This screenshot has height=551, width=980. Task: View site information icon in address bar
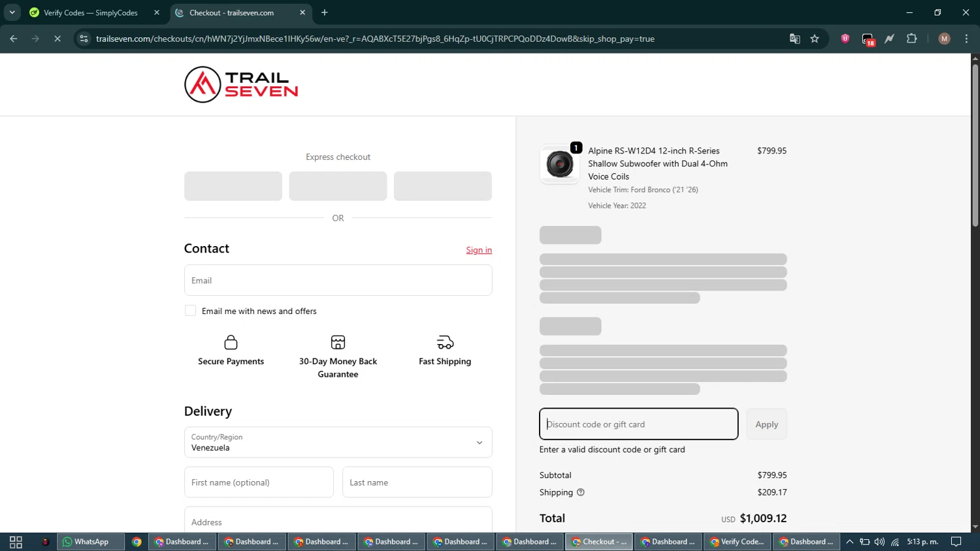pyautogui.click(x=84, y=39)
